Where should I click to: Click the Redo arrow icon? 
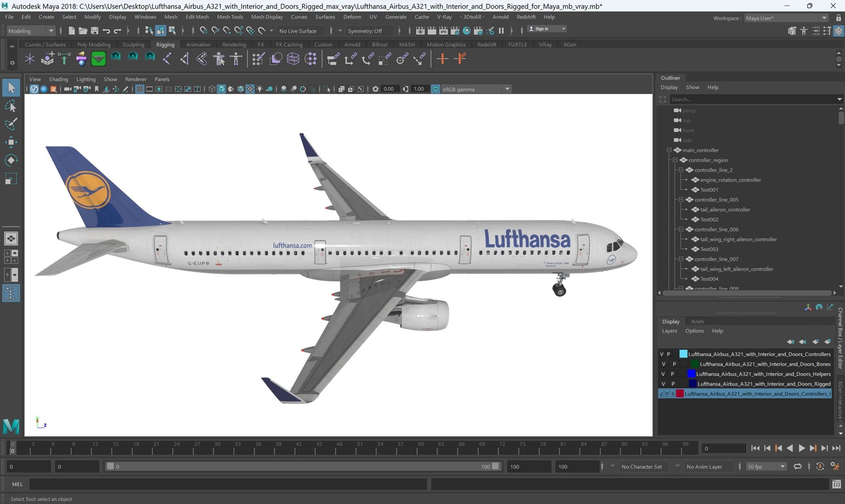point(118,31)
